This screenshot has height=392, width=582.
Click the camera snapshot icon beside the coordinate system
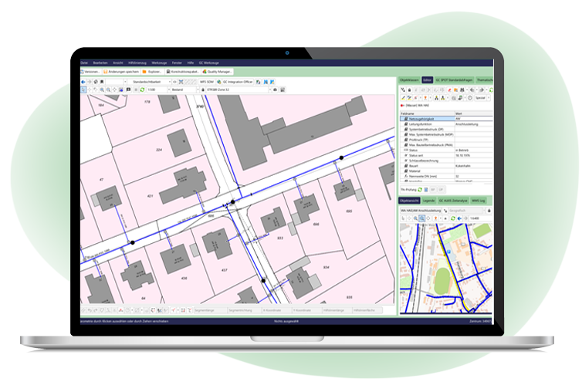[273, 90]
